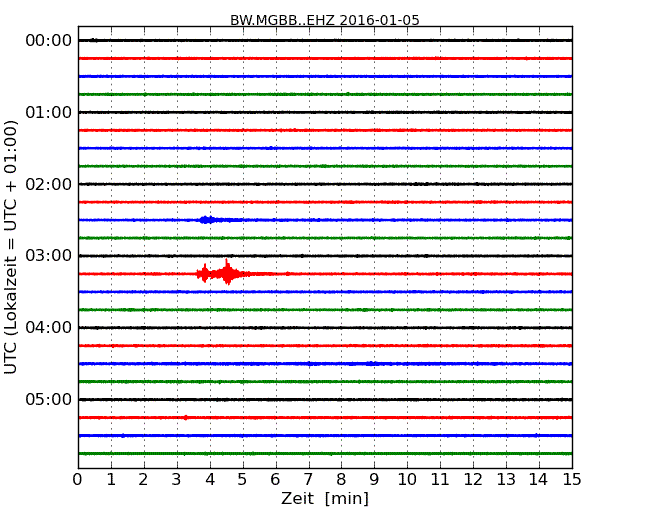This screenshot has width=650, height=520.
Task: Click the large red seismic burst after 03:00
Action: click(221, 273)
